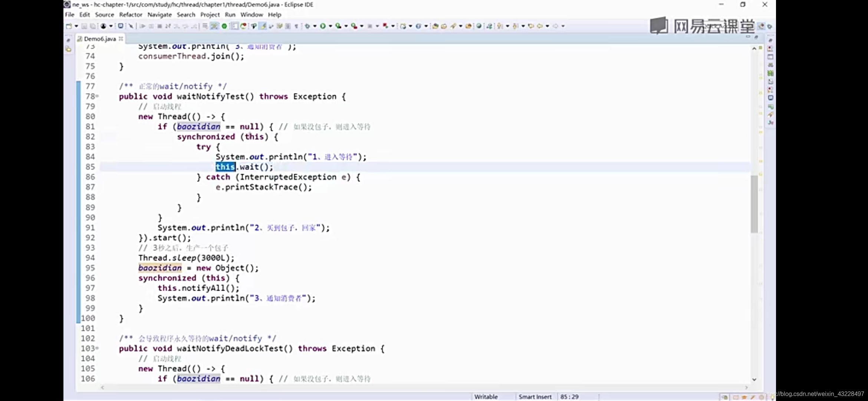The image size is (868, 401).
Task: Expand the Forward history dropdown arrow
Action: click(x=563, y=26)
